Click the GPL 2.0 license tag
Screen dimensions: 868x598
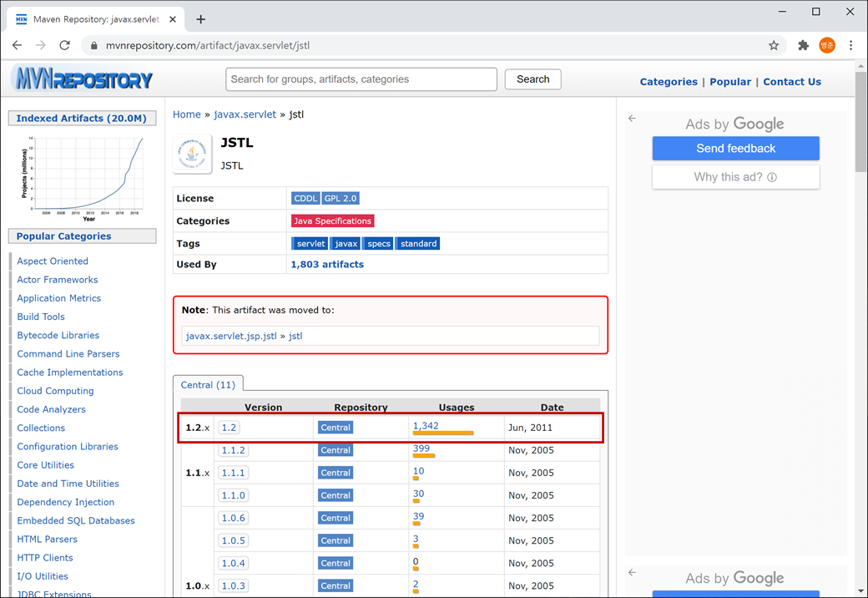point(341,198)
